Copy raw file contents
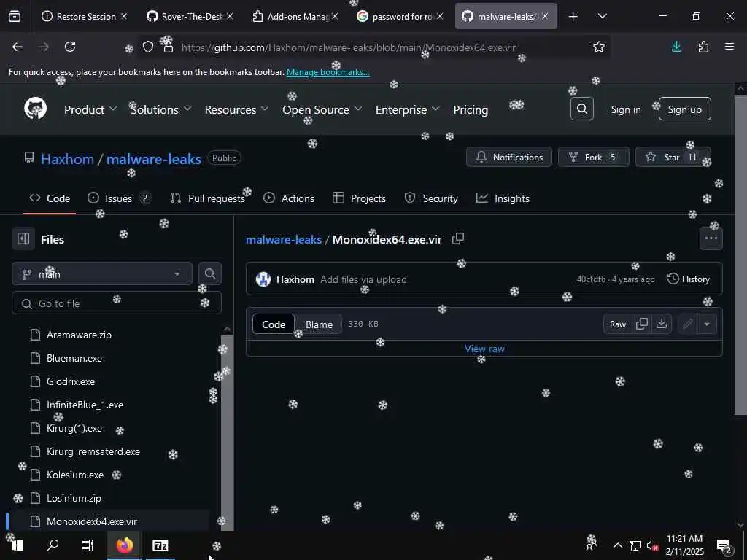The image size is (747, 560). pos(642,324)
